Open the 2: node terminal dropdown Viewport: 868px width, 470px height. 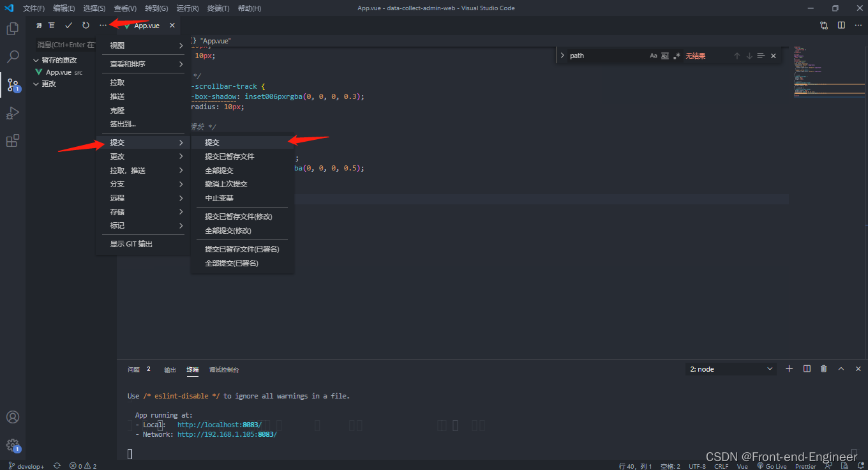pyautogui.click(x=731, y=369)
